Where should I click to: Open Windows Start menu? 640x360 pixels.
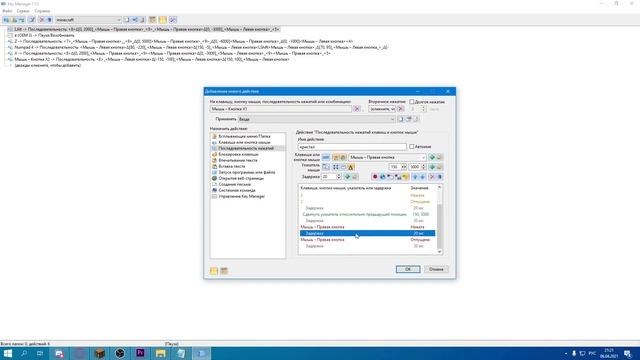pos(8,353)
